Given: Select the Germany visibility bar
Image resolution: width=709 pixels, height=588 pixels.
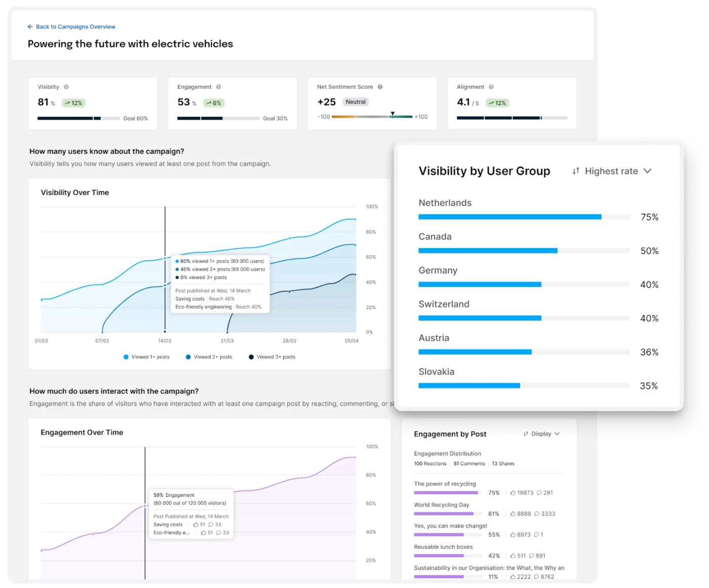Looking at the screenshot, I should coord(524,285).
